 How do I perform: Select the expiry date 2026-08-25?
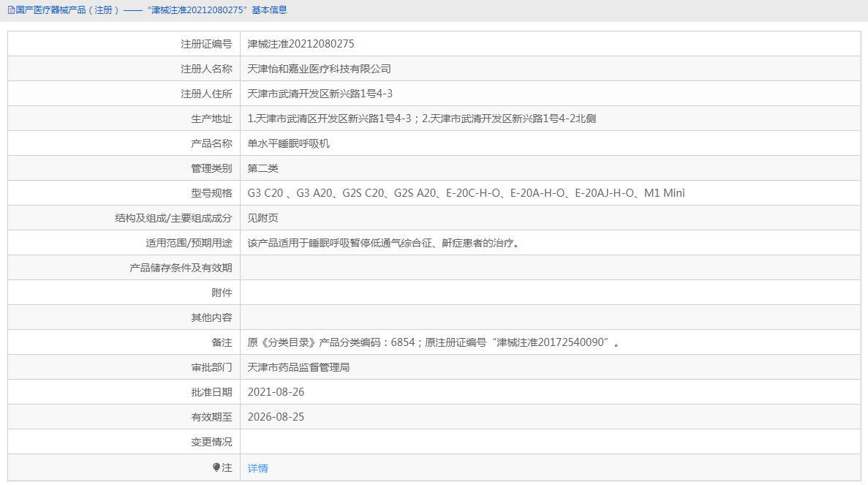tap(276, 416)
